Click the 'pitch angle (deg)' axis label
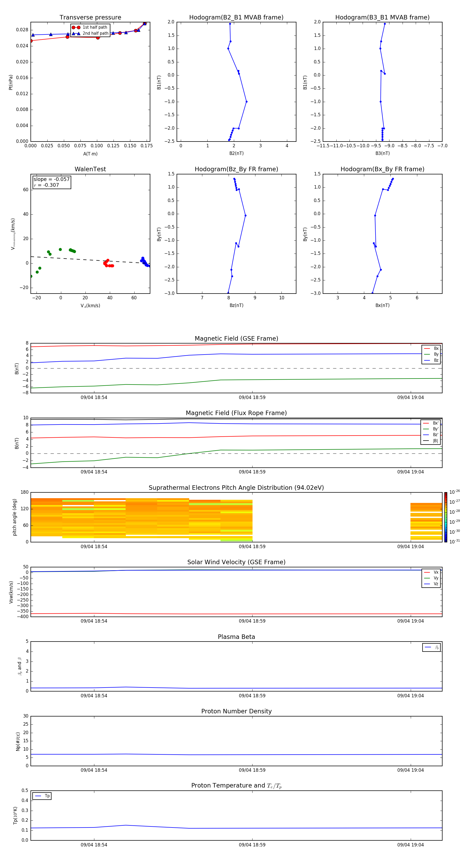 (x=14, y=517)
